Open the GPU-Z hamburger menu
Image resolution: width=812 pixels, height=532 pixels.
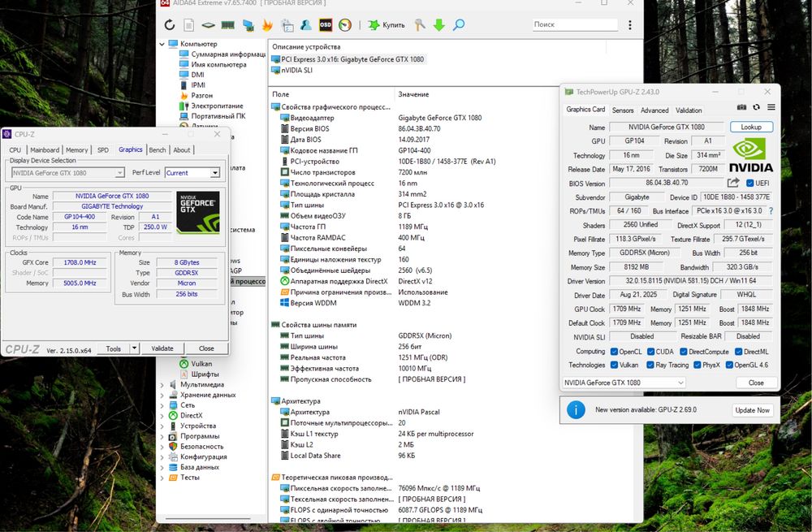click(x=771, y=107)
